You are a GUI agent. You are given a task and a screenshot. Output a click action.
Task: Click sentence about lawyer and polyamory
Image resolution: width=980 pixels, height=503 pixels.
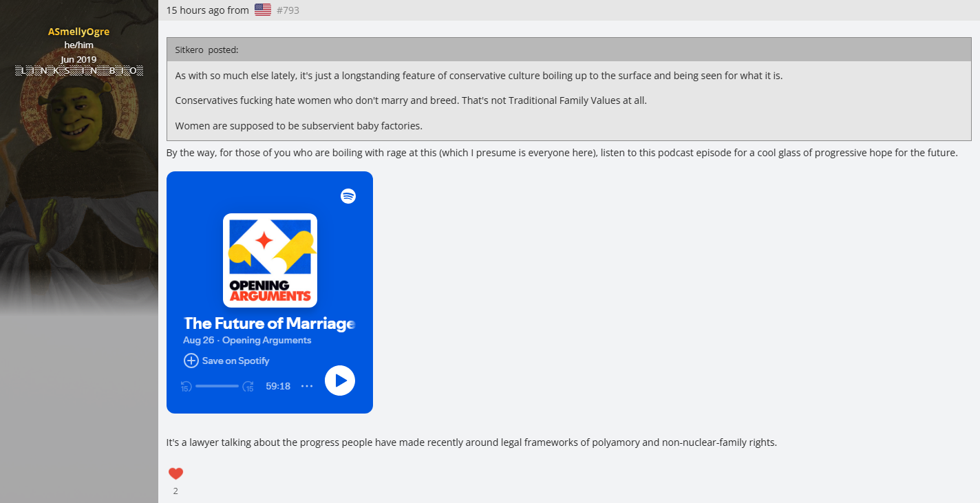471,442
